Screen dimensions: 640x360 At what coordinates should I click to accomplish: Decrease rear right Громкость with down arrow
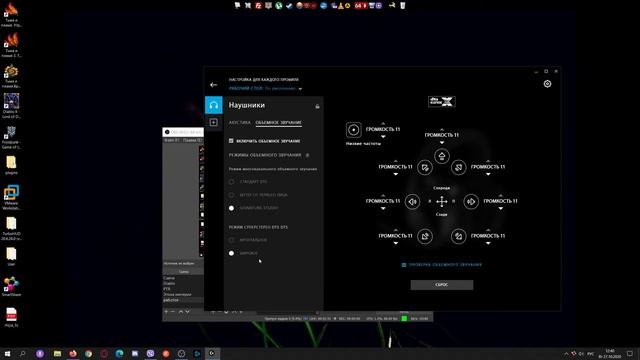(x=488, y=243)
